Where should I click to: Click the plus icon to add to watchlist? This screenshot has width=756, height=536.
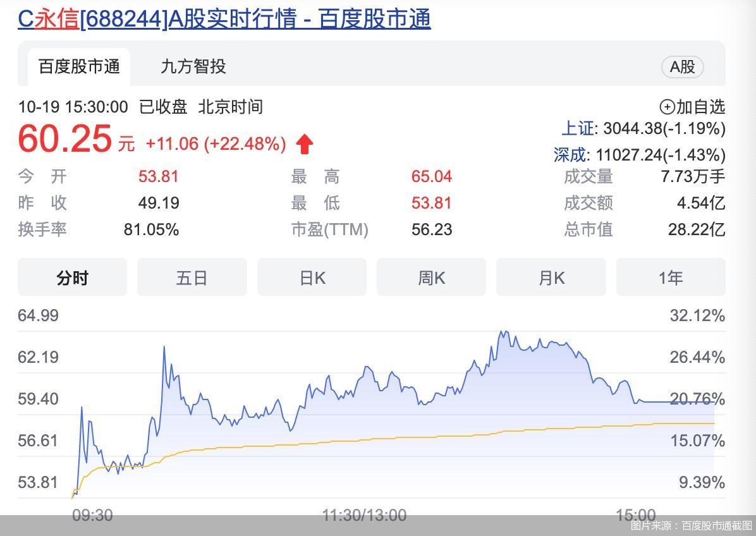(667, 107)
